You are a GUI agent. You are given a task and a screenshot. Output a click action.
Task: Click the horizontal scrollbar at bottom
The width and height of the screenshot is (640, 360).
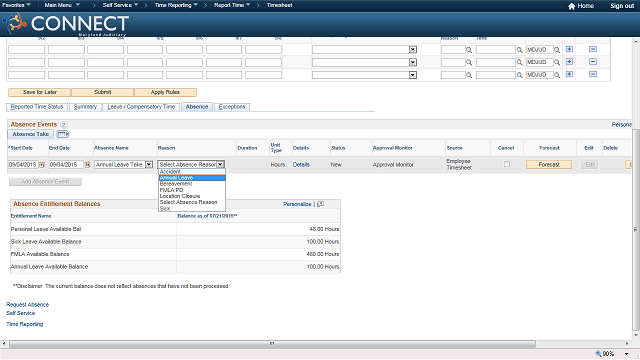[272, 344]
